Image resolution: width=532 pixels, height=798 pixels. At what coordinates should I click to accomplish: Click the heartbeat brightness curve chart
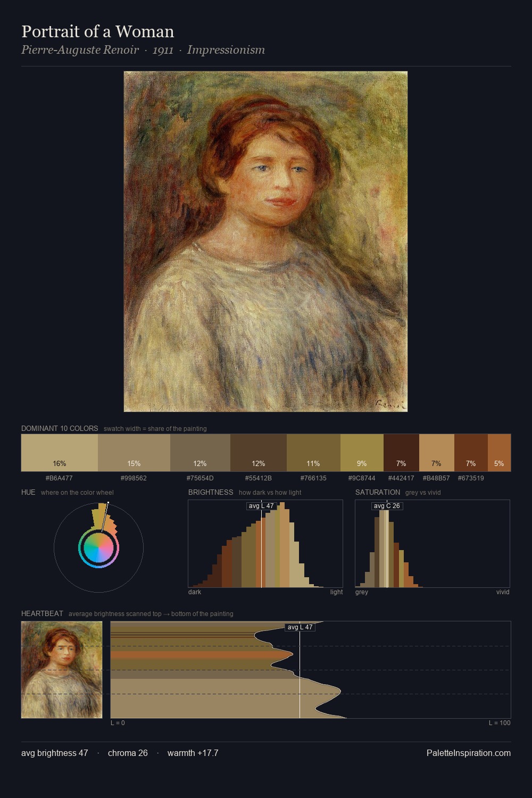(x=311, y=670)
